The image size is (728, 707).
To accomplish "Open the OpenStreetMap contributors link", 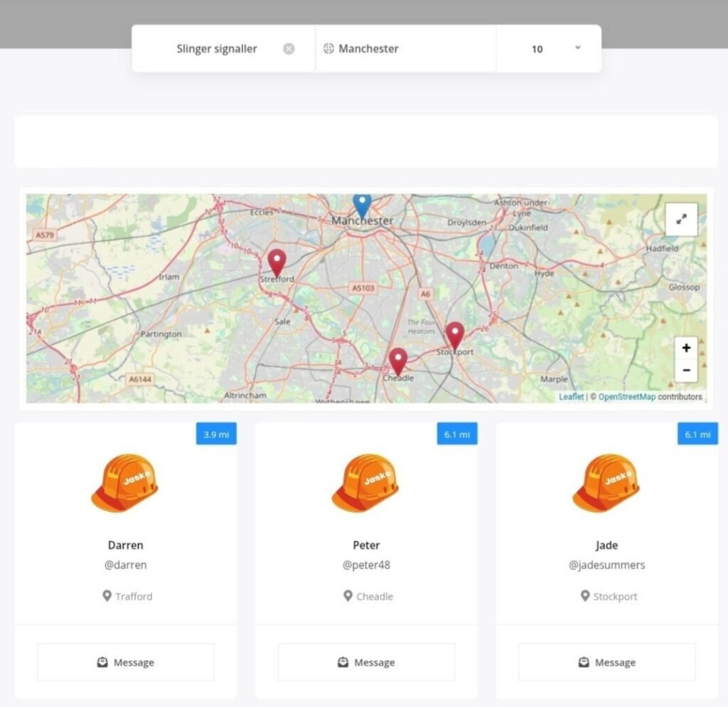I will (x=626, y=397).
